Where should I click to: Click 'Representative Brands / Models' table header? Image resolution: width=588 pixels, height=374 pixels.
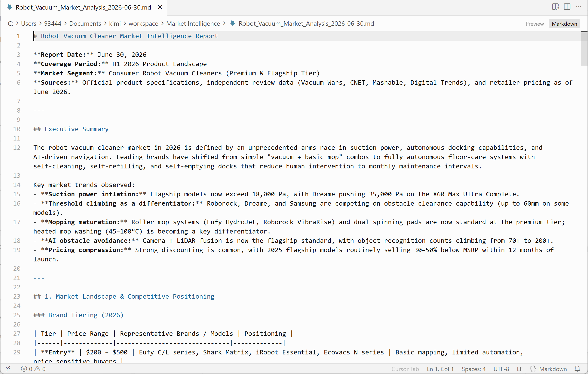pos(176,334)
